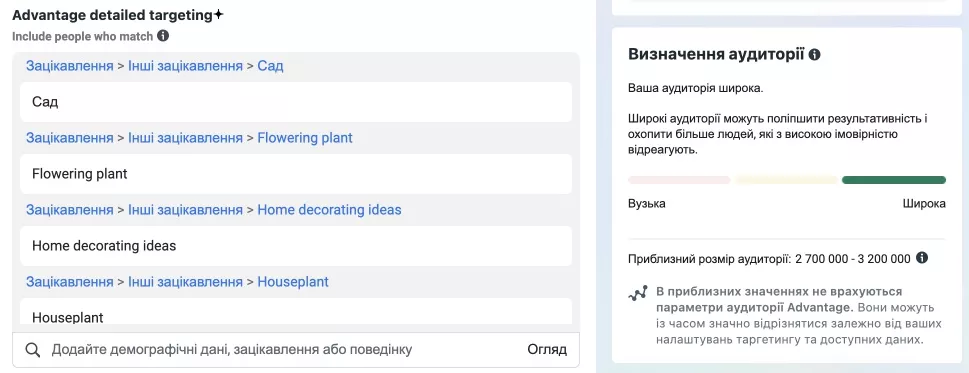Click the info icon next to Визначення аудиторії

[x=815, y=54]
